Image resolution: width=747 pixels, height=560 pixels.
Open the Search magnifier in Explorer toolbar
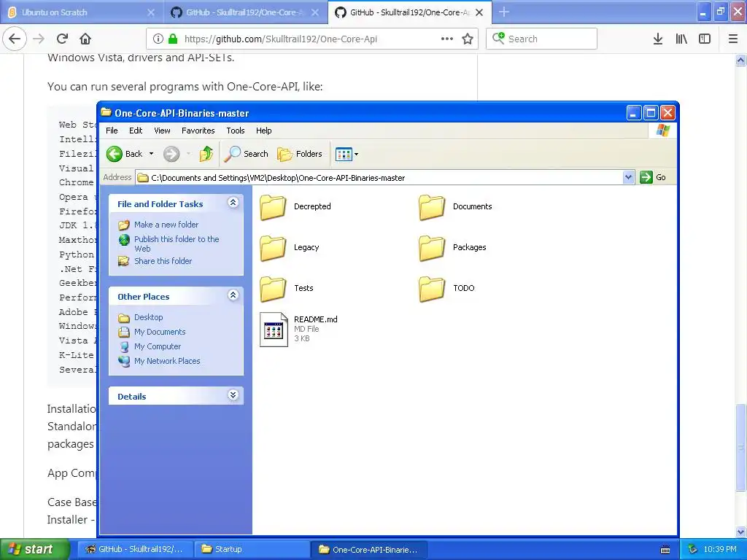tap(232, 154)
